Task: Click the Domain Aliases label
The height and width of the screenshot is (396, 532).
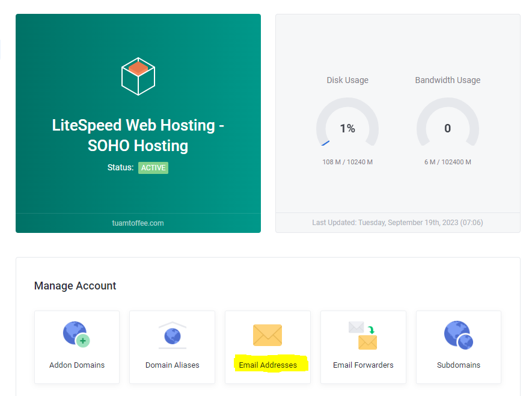Action: [173, 365]
